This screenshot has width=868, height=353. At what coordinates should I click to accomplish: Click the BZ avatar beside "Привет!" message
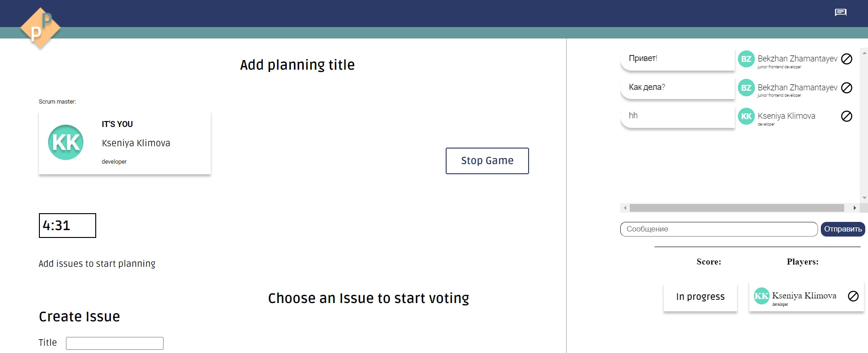click(x=746, y=59)
